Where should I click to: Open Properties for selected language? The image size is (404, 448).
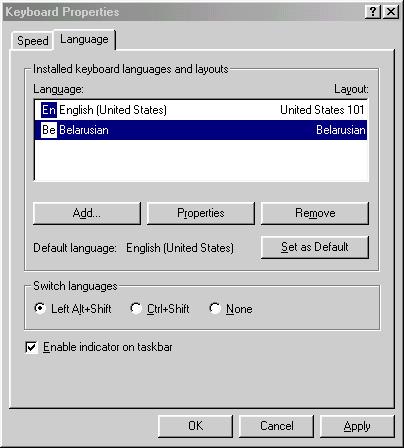(201, 213)
